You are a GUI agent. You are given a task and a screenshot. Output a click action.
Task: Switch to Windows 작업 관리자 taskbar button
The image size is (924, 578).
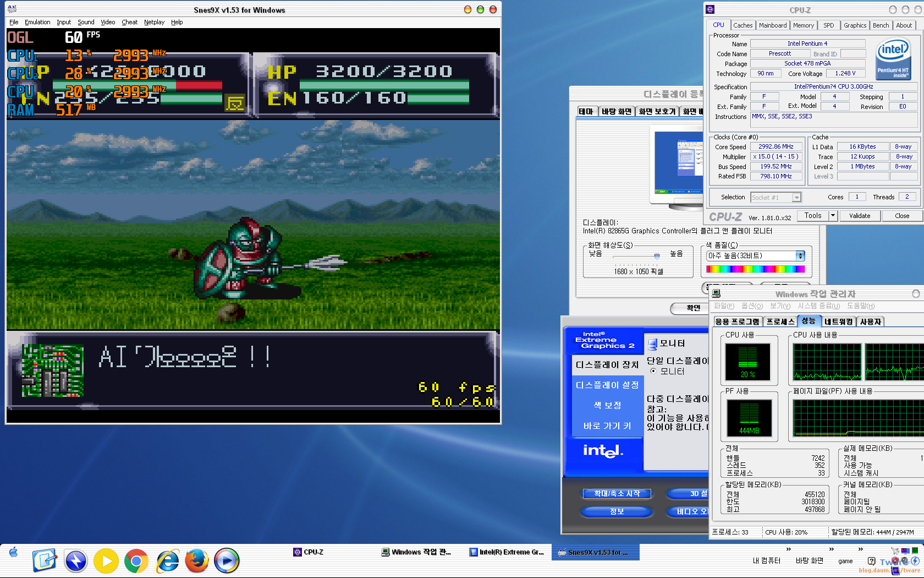click(x=416, y=552)
